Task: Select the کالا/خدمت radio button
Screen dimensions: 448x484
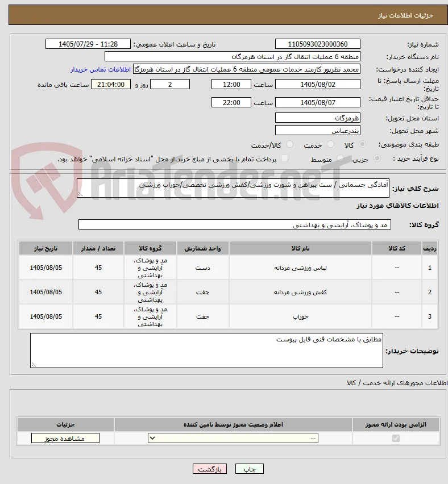Action: [289, 144]
